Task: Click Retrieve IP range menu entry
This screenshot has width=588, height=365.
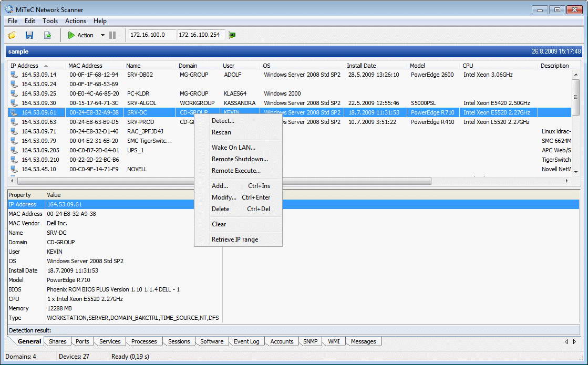Action: click(x=235, y=239)
